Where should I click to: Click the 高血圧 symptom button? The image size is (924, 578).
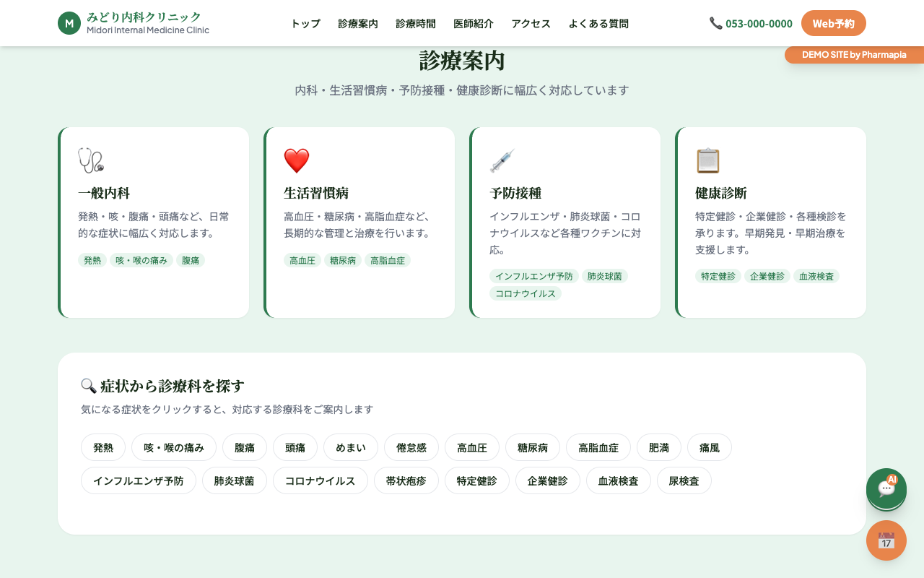472,447
